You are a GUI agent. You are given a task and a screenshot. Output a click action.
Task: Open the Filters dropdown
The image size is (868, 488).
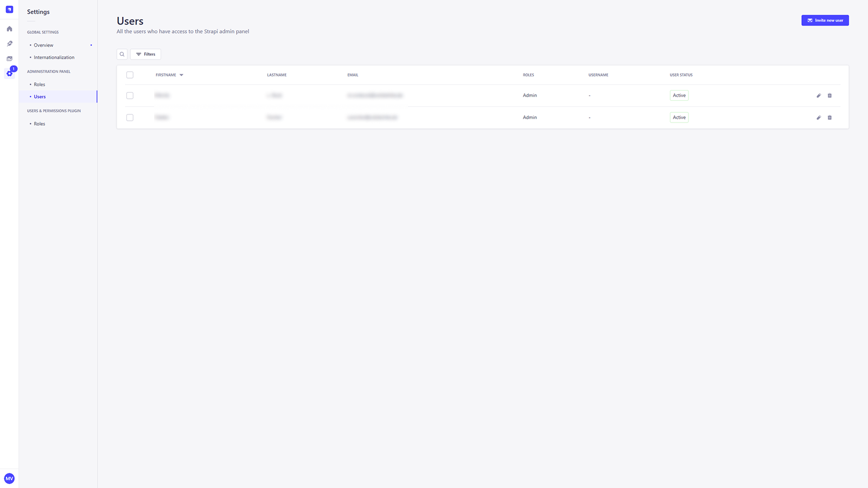click(145, 54)
